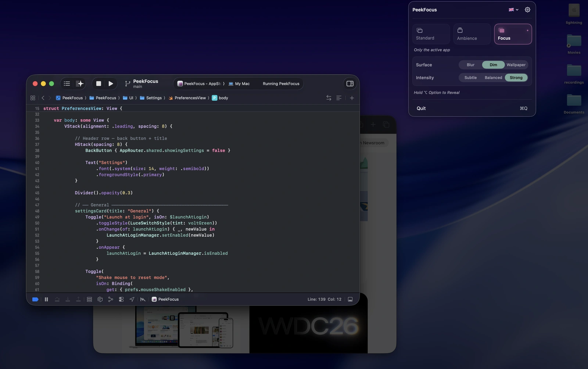
Task: Set Intensity to Subtle
Action: (x=470, y=78)
